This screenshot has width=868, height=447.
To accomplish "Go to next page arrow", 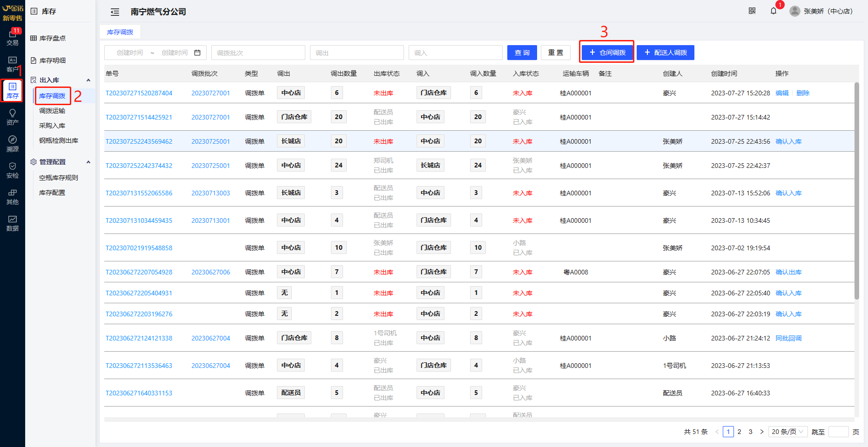I will click(762, 432).
